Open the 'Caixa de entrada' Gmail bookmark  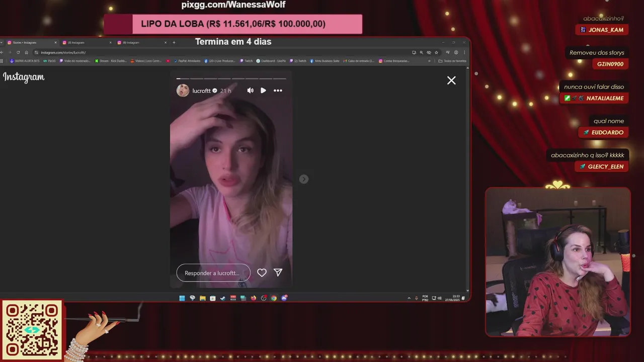pos(359,61)
